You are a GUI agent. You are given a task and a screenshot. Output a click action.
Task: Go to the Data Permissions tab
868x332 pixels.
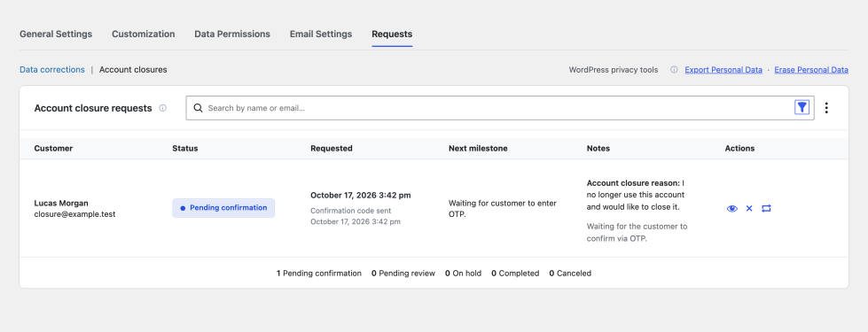click(x=232, y=34)
